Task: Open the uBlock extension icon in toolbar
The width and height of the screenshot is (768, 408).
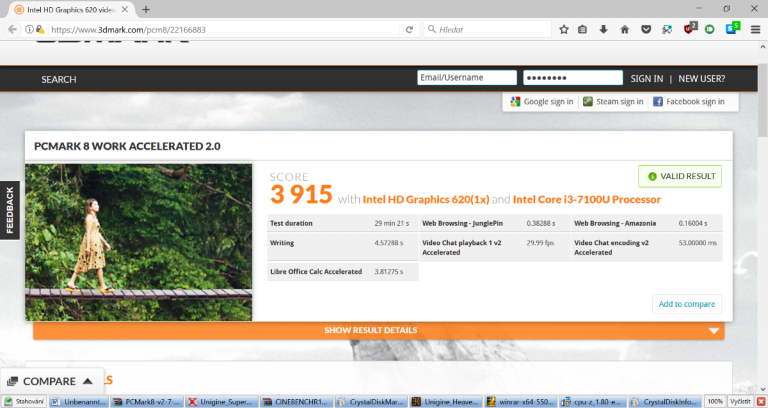Action: pyautogui.click(x=689, y=30)
